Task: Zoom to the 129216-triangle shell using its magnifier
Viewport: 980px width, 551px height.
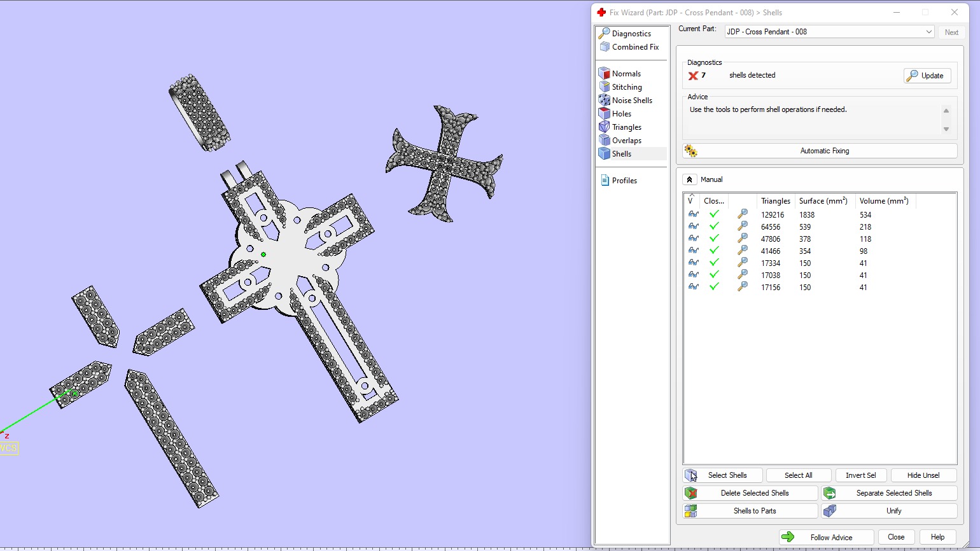Action: (x=743, y=214)
